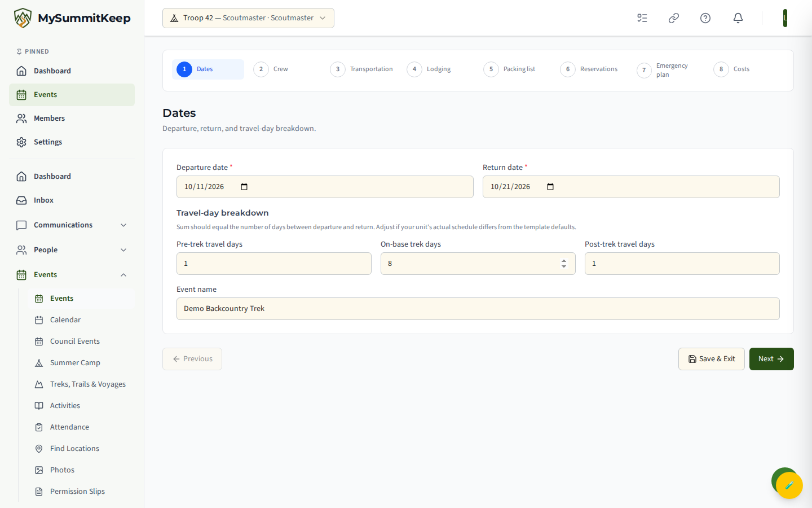Open pinned Events item
The height and width of the screenshot is (508, 812).
[x=72, y=95]
